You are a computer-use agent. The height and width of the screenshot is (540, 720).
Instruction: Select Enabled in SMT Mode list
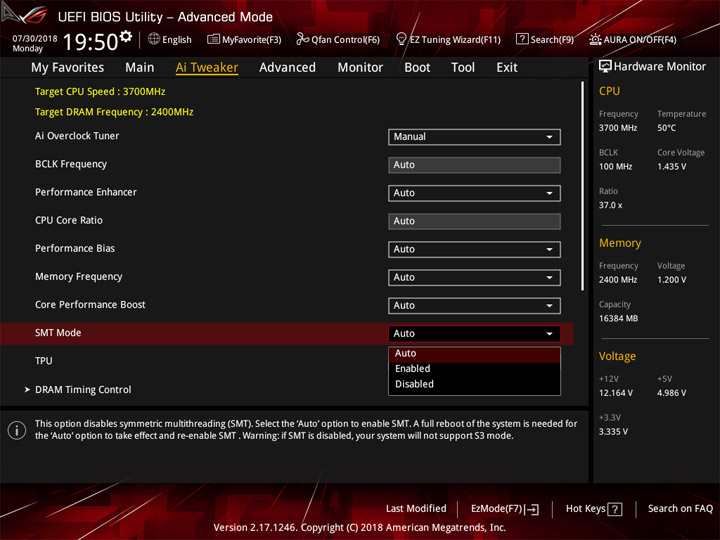coord(474,369)
